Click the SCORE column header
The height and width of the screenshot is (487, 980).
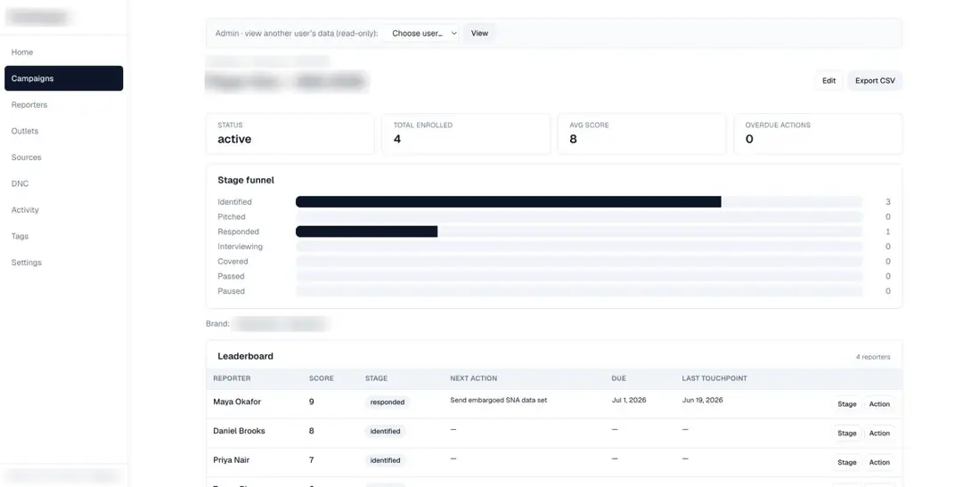(x=322, y=378)
